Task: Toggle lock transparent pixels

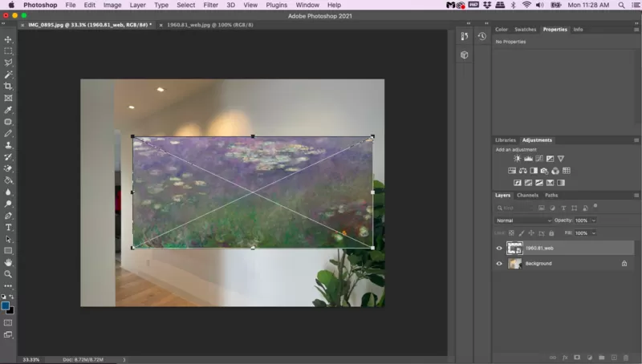Action: click(511, 233)
